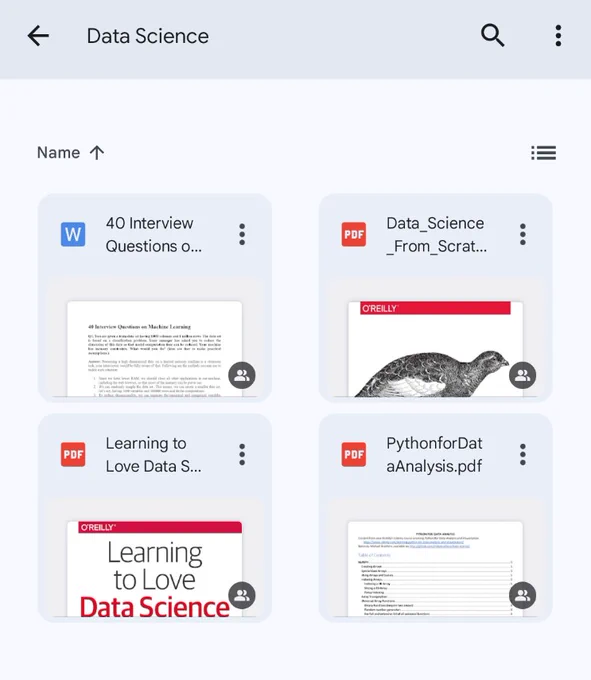591x680 pixels.
Task: Switch to list view layout
Action: (x=544, y=153)
